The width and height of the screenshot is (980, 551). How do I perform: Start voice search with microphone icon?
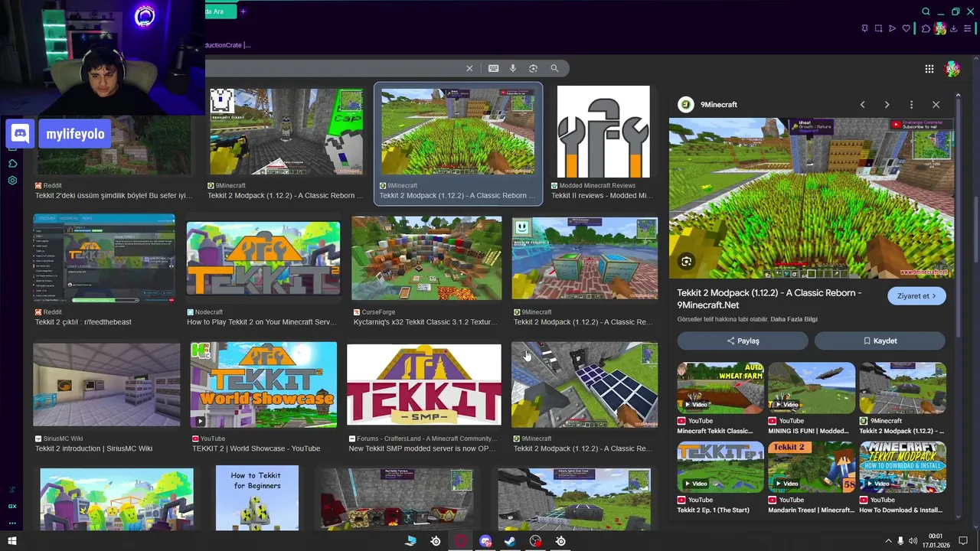click(x=513, y=68)
